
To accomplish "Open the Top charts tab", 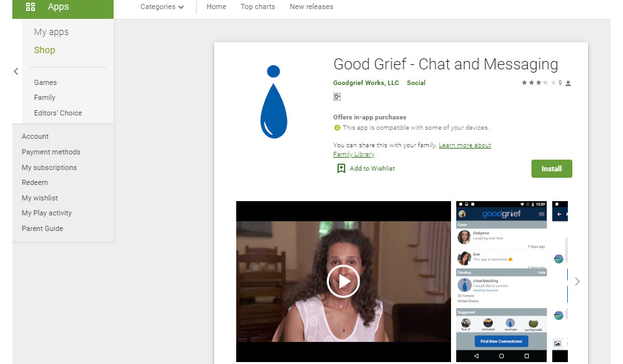I will pos(258,7).
